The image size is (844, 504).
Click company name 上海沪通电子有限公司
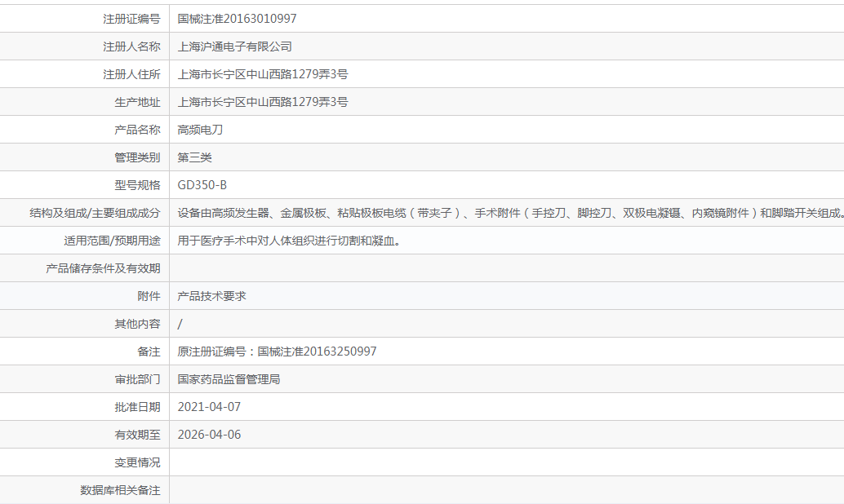click(x=235, y=46)
